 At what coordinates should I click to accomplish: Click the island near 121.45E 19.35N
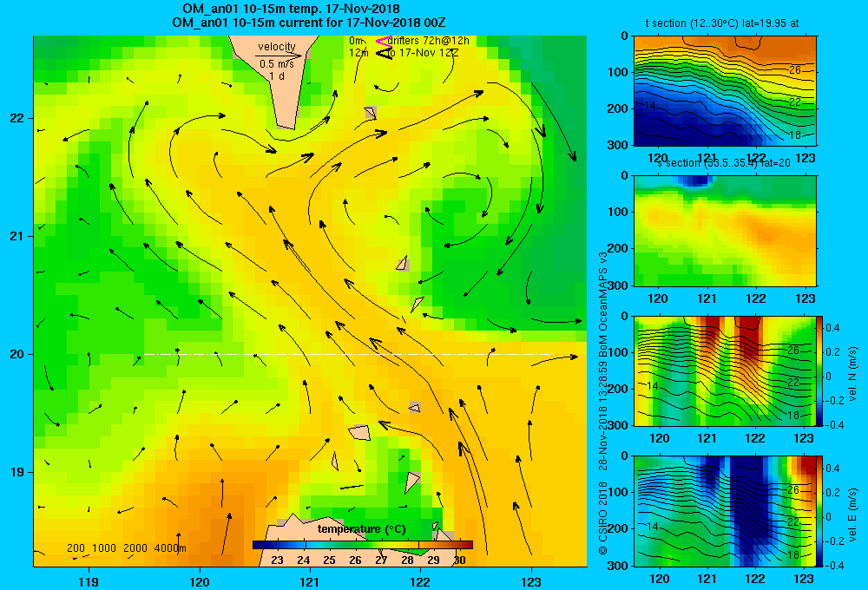[360, 432]
